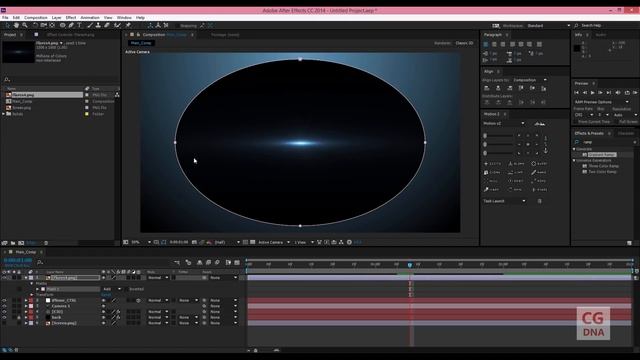Expand the Solids folder in Project panel
This screenshot has height=360, width=640.
point(4,114)
